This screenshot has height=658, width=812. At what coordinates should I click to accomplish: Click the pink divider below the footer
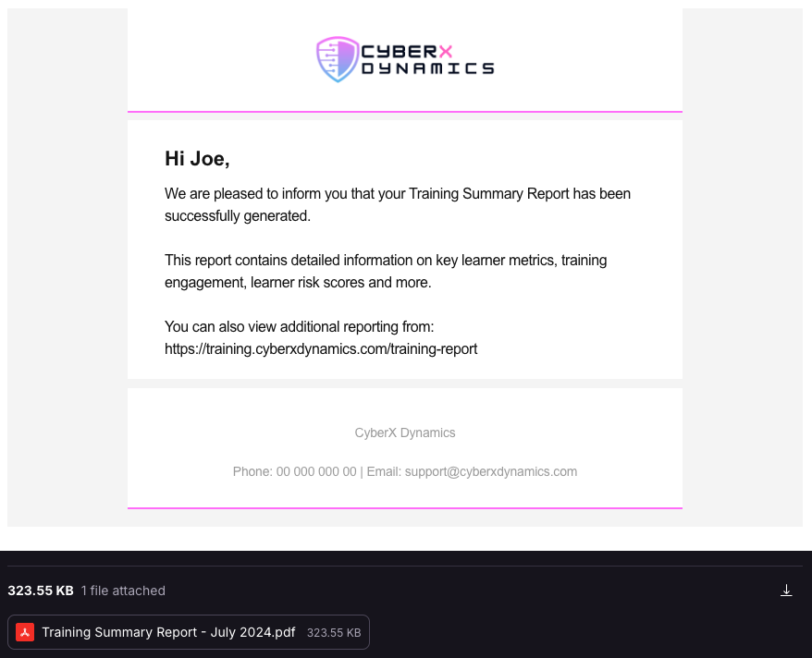(x=405, y=508)
